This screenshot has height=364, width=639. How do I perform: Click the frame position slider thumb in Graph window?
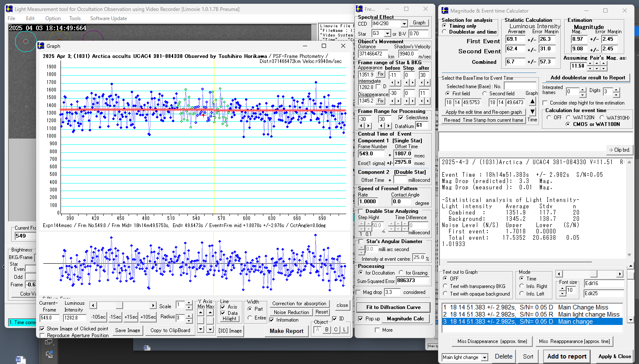[119, 305]
